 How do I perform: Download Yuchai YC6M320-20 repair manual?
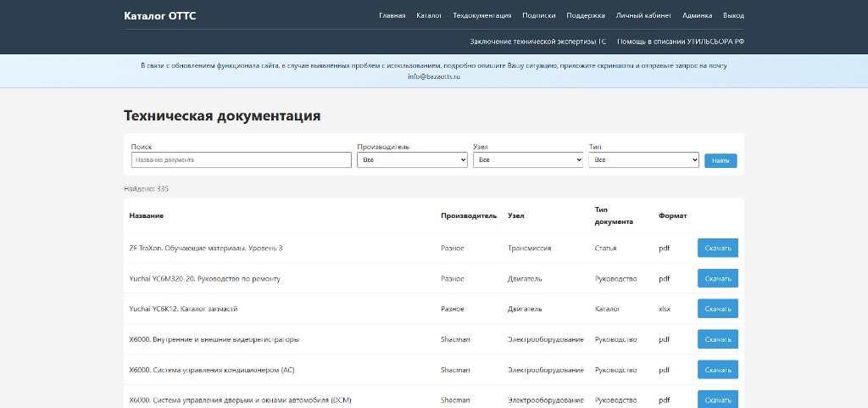718,278
